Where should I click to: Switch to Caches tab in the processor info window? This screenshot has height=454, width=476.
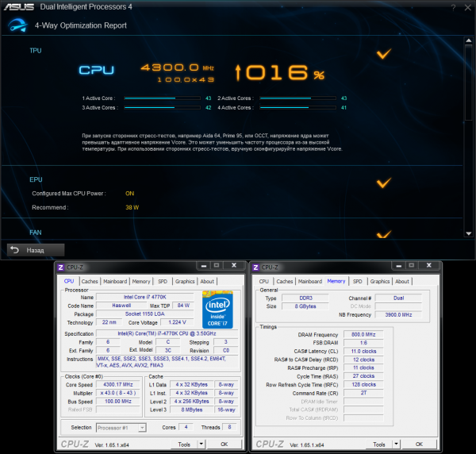tap(90, 281)
